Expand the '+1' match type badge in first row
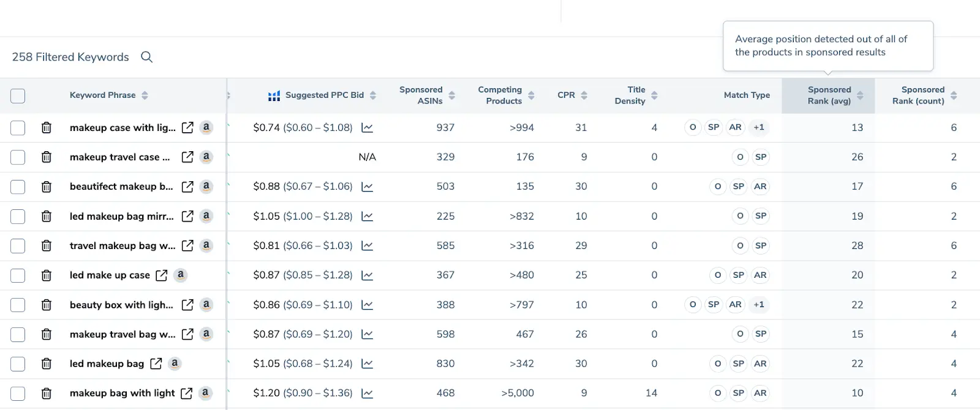Image resolution: width=980 pixels, height=410 pixels. [x=758, y=127]
